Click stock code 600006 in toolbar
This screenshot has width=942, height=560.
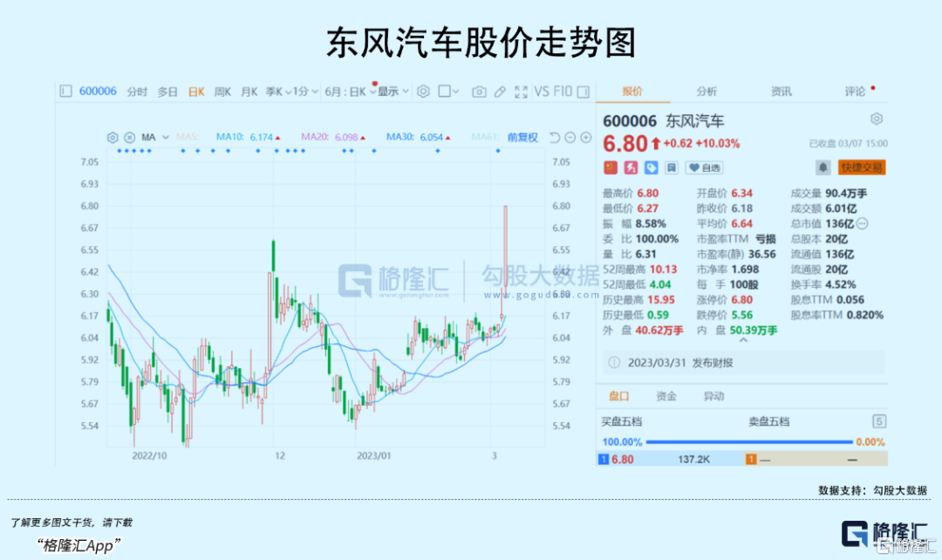click(98, 91)
